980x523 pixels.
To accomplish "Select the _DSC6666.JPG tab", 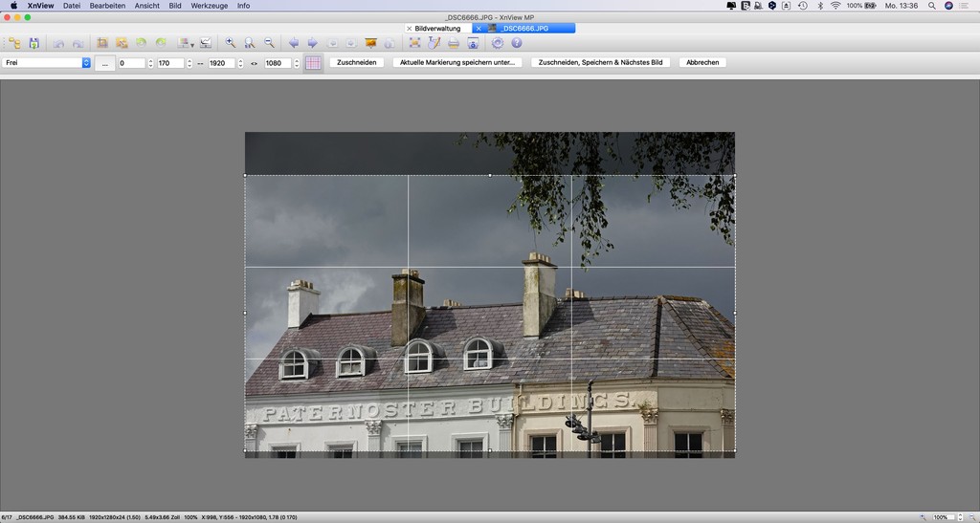I will (x=524, y=29).
